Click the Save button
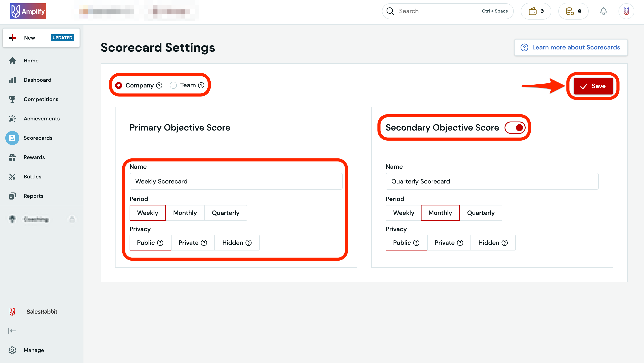644x363 pixels. pyautogui.click(x=593, y=86)
